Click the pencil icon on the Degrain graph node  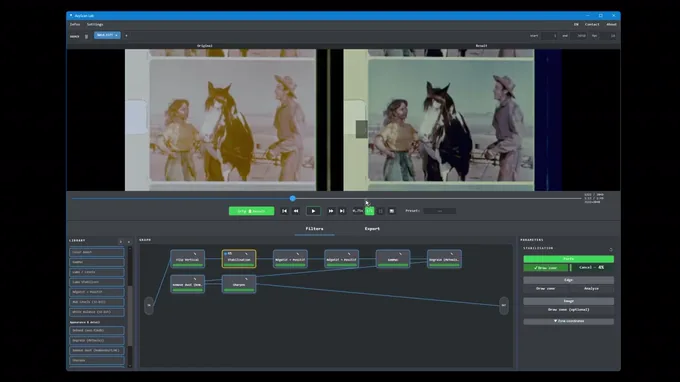click(451, 254)
